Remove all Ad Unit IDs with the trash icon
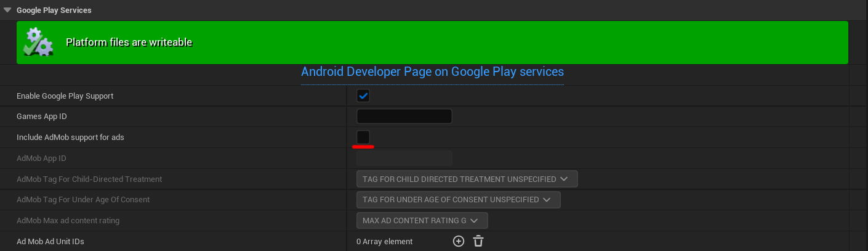The image size is (868, 251). click(478, 242)
